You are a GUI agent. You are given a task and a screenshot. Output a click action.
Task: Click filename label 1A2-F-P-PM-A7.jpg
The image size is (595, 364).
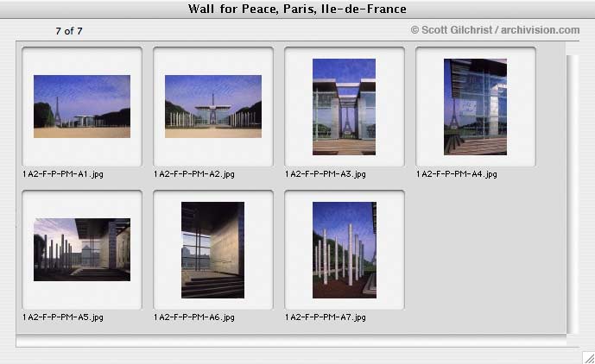[326, 317]
